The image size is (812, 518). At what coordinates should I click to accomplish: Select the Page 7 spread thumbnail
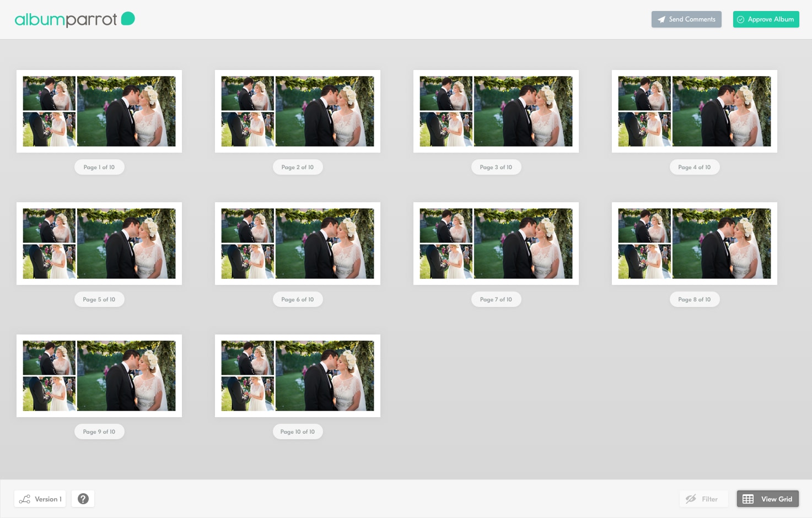pos(496,243)
